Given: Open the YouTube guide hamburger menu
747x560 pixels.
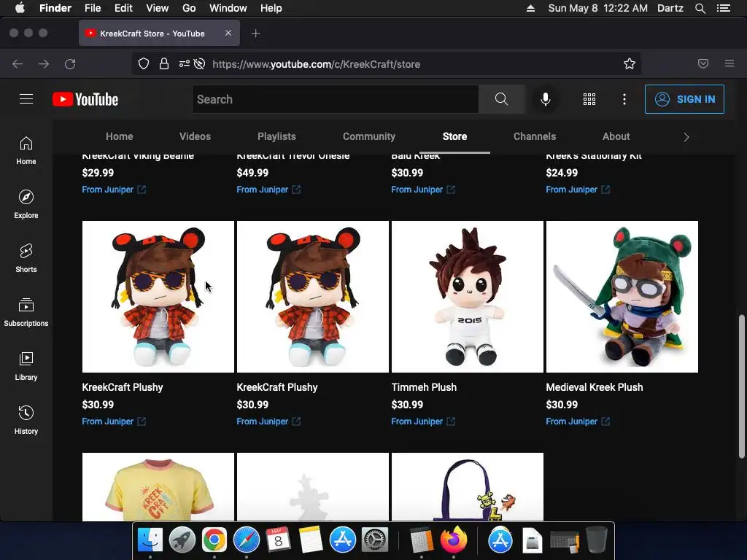Looking at the screenshot, I should pos(26,99).
